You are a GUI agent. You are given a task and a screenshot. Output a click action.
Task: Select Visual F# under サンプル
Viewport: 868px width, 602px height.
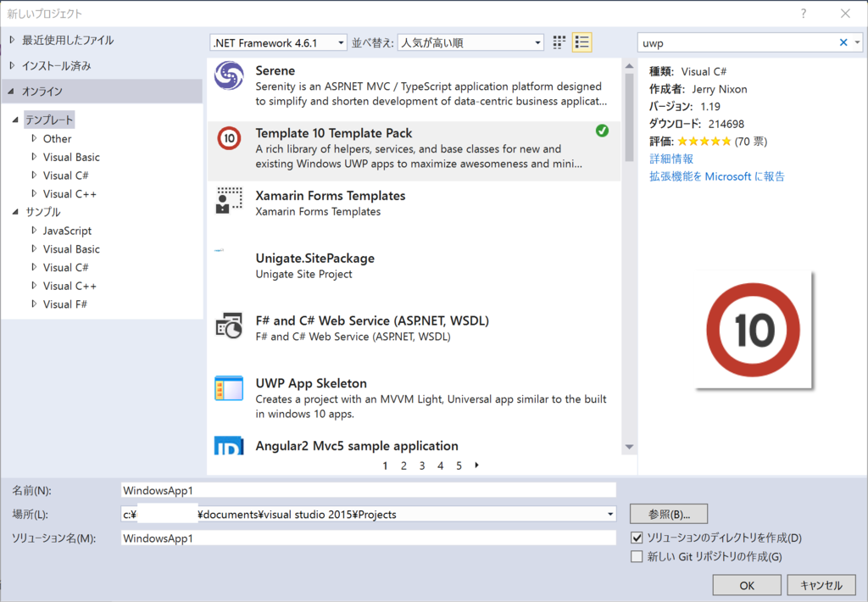coord(64,304)
